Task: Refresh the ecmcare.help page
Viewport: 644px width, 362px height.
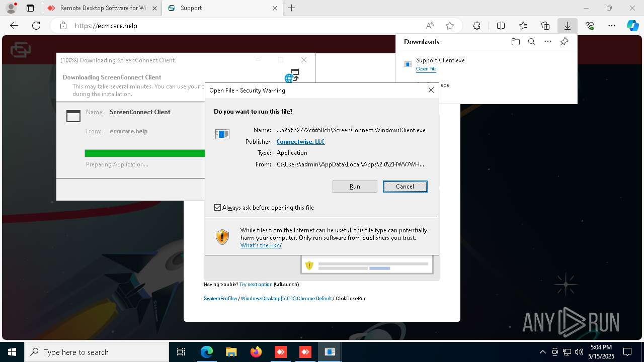Action: pyautogui.click(x=36, y=26)
